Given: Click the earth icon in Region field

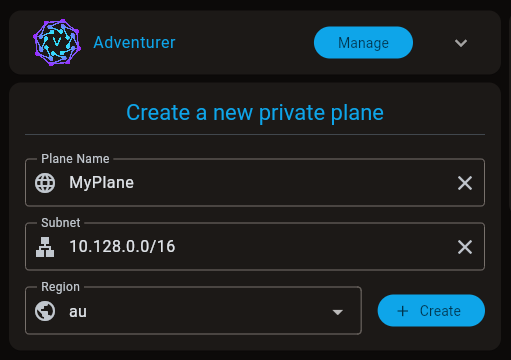Looking at the screenshot, I should [x=45, y=311].
